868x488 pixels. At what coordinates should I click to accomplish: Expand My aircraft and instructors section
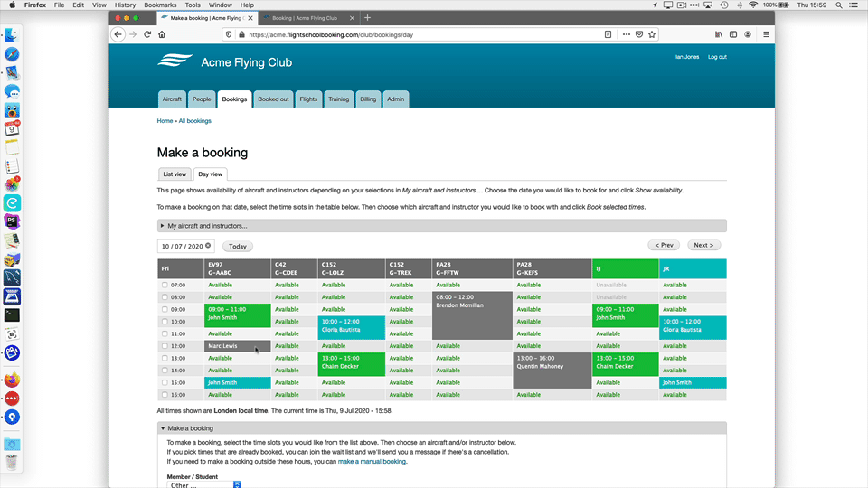(x=442, y=226)
